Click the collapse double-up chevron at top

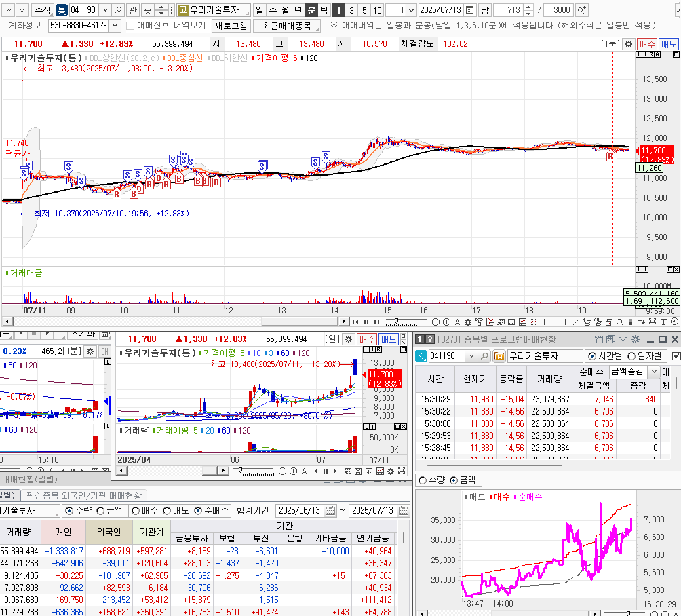coord(22,9)
